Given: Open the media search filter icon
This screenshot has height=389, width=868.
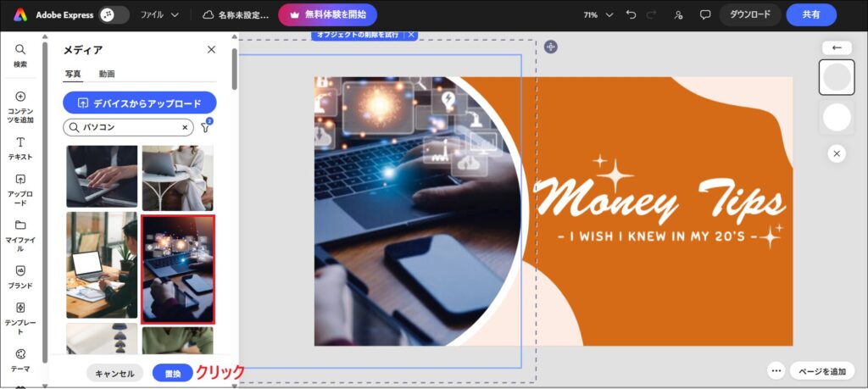Looking at the screenshot, I should pos(205,127).
